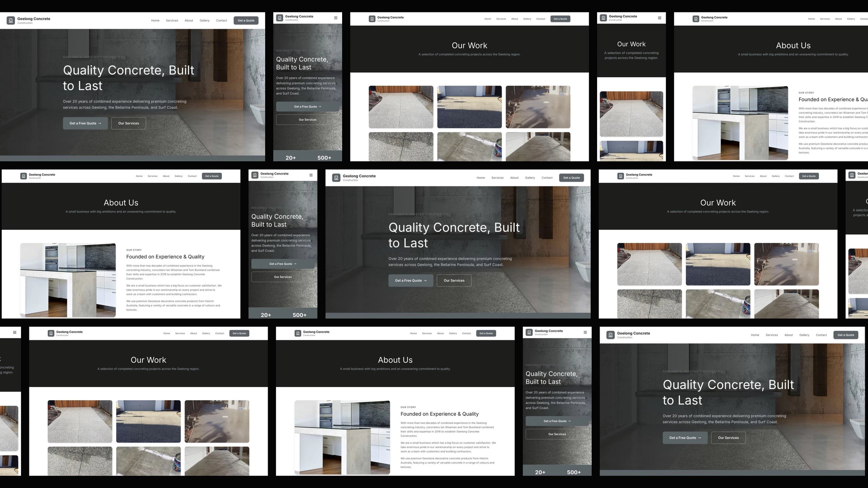The width and height of the screenshot is (868, 488).
Task: Click Get a Free Quote in middle-row desktop hero
Action: 411,281
